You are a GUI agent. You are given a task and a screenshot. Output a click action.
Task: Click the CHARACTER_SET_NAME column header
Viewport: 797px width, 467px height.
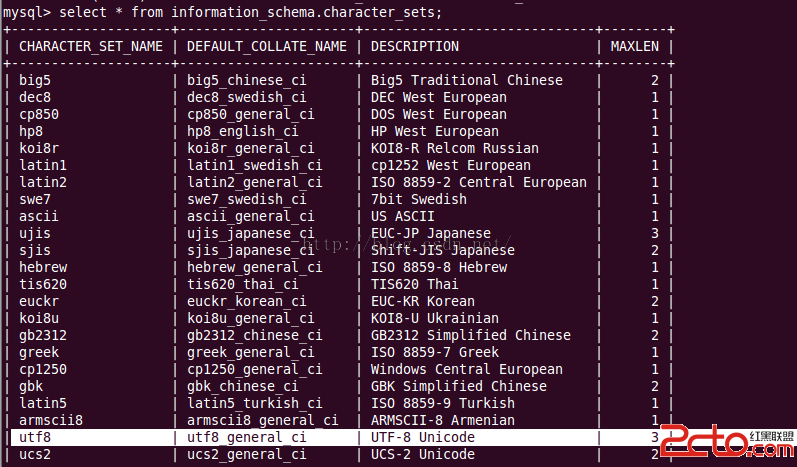(91, 46)
